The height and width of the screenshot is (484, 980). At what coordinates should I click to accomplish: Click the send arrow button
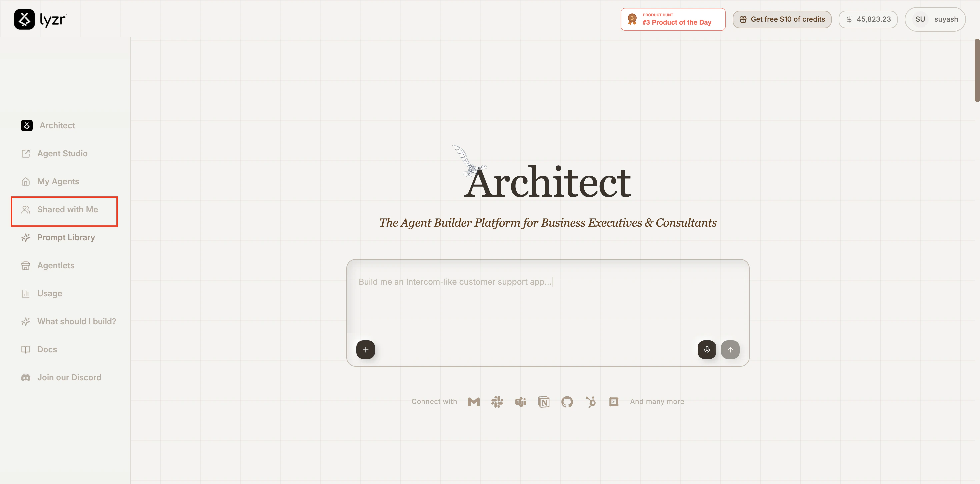click(x=730, y=349)
